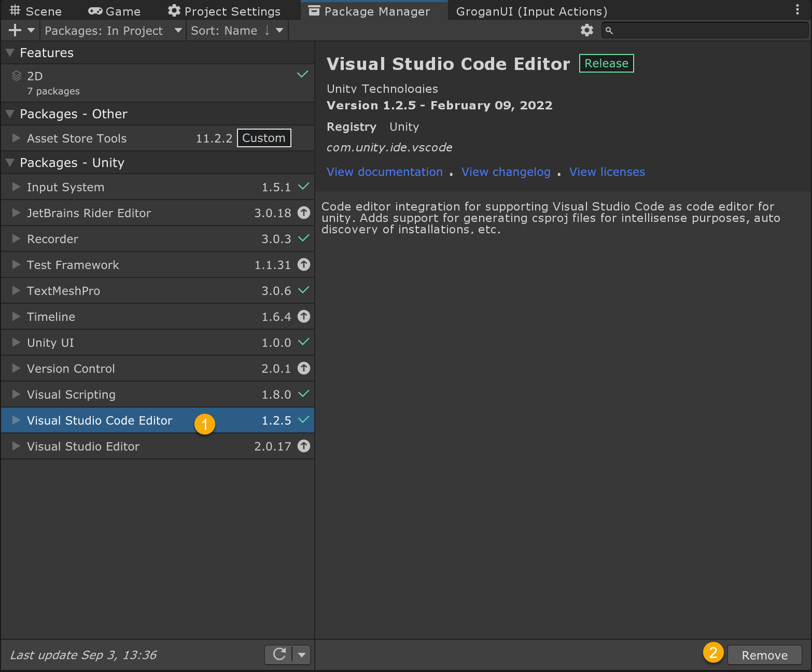Screen dimensions: 812x672
Task: Select the Visual Studio Editor package
Action: tap(158, 446)
